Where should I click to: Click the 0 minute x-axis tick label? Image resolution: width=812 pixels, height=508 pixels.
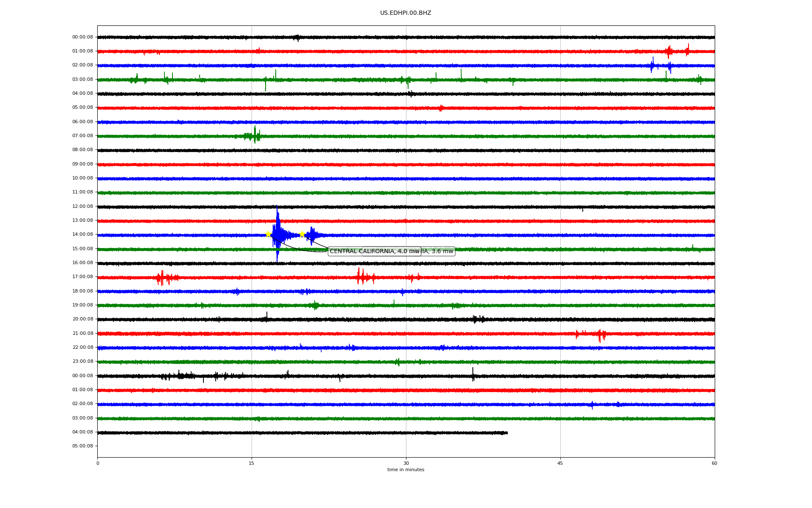click(98, 463)
